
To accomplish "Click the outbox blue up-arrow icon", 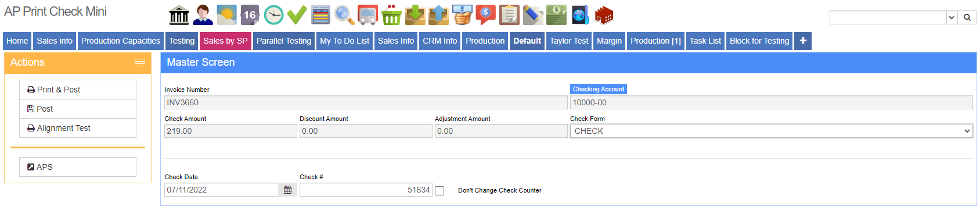I will (x=438, y=15).
